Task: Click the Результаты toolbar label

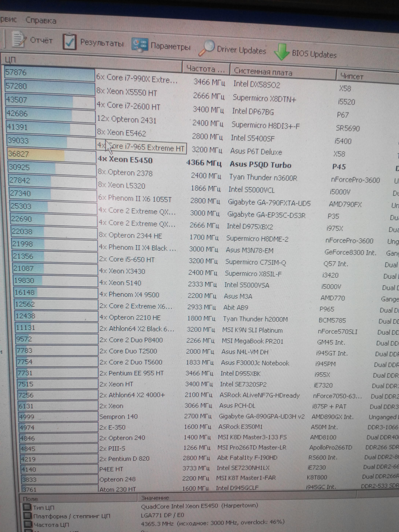Action: click(102, 43)
